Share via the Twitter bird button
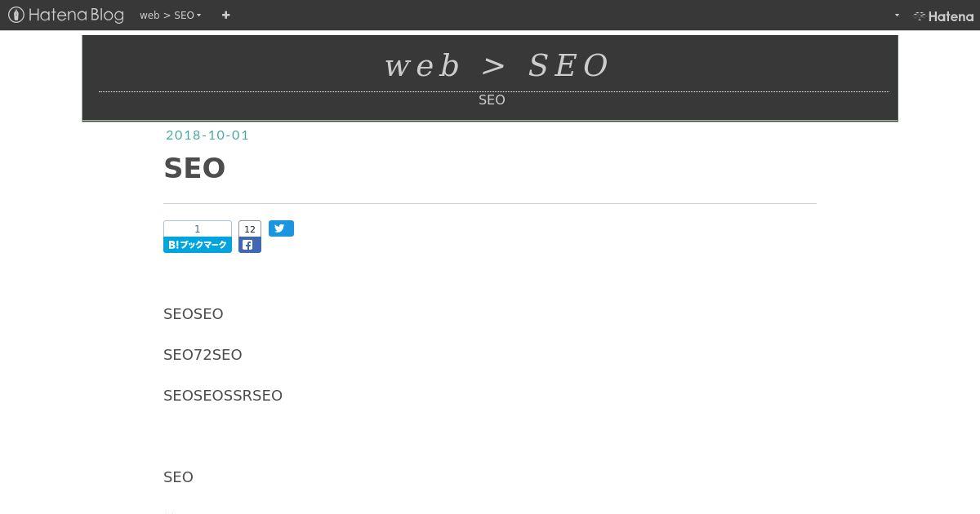Viewport: 980px width, 514px height. (x=281, y=228)
